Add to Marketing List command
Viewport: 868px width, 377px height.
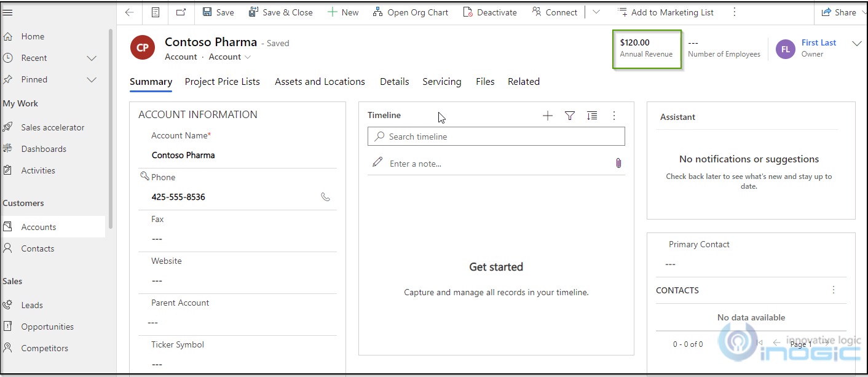pos(666,12)
